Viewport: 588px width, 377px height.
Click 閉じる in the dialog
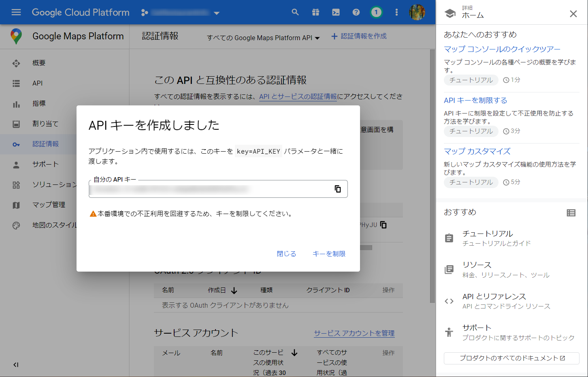(287, 254)
